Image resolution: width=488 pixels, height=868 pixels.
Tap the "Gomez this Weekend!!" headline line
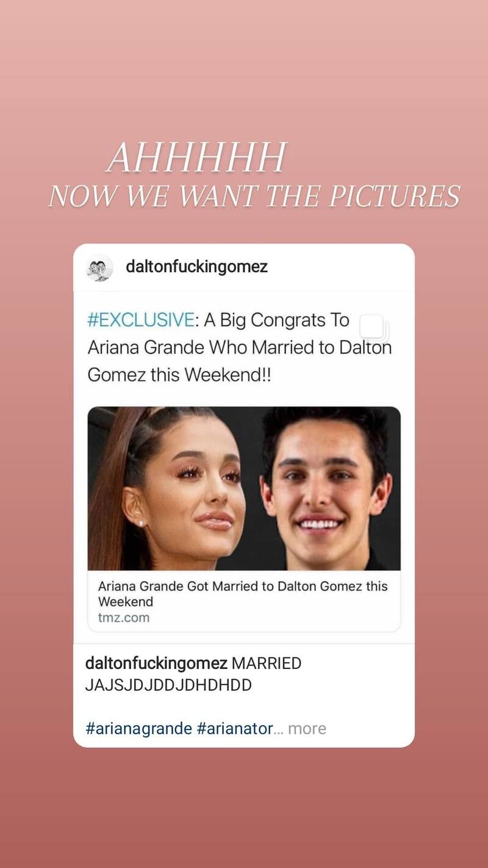tap(179, 375)
